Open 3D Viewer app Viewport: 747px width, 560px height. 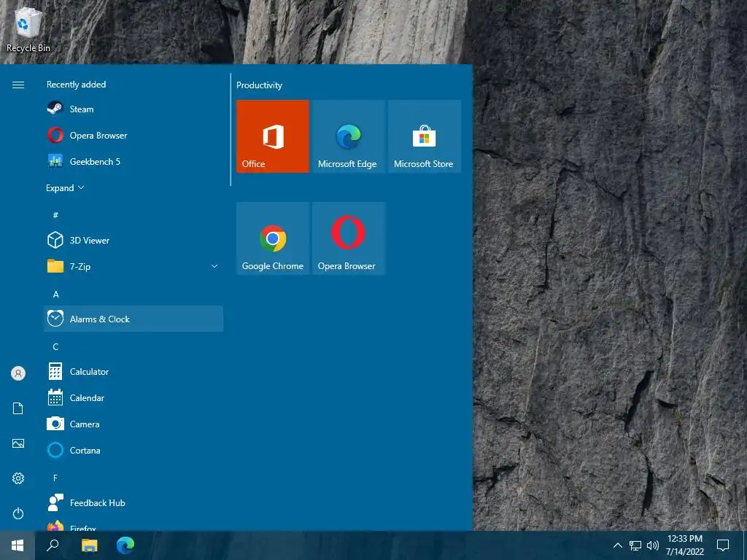tap(133, 241)
